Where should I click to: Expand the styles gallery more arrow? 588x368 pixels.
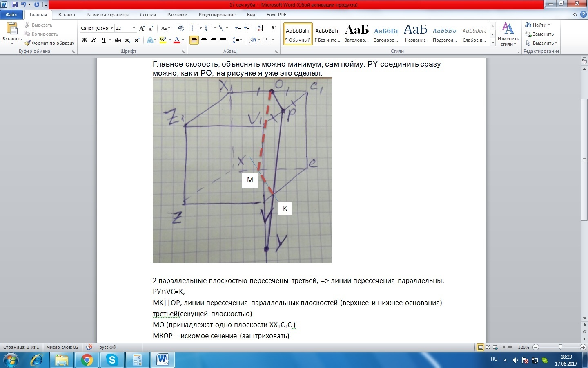coord(493,42)
